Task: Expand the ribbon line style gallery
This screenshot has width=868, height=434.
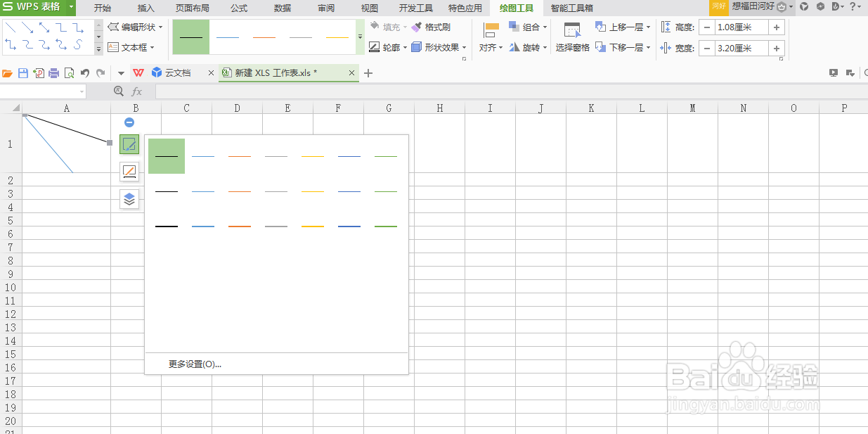Action: tap(361, 37)
